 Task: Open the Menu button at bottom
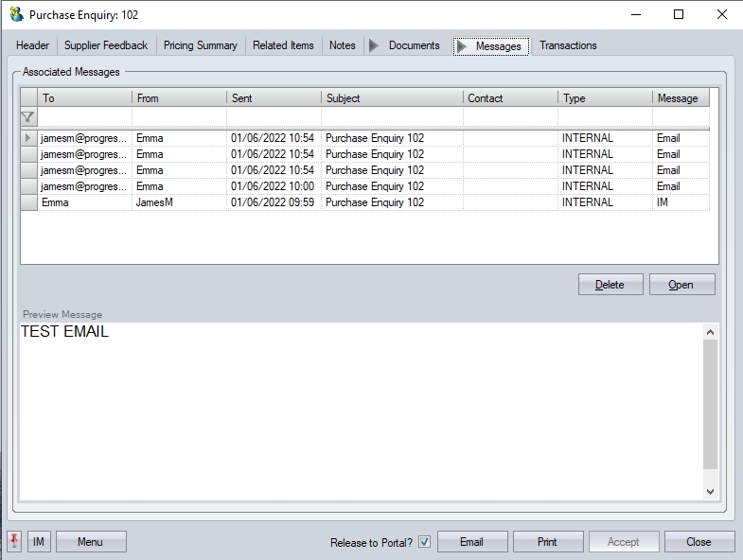pyautogui.click(x=91, y=542)
